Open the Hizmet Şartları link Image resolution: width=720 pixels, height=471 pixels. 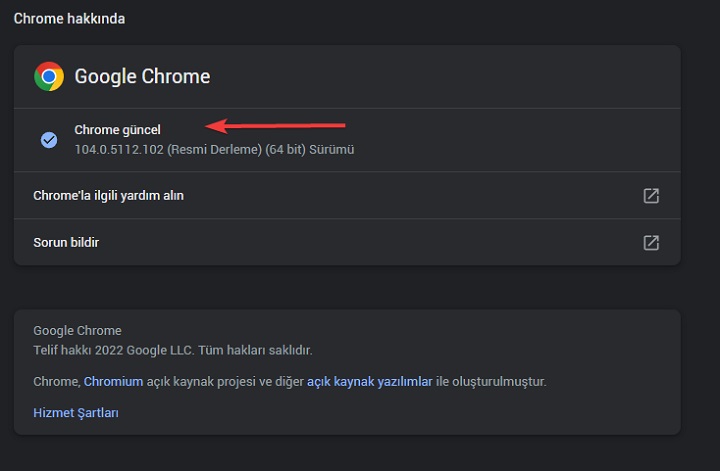[76, 413]
